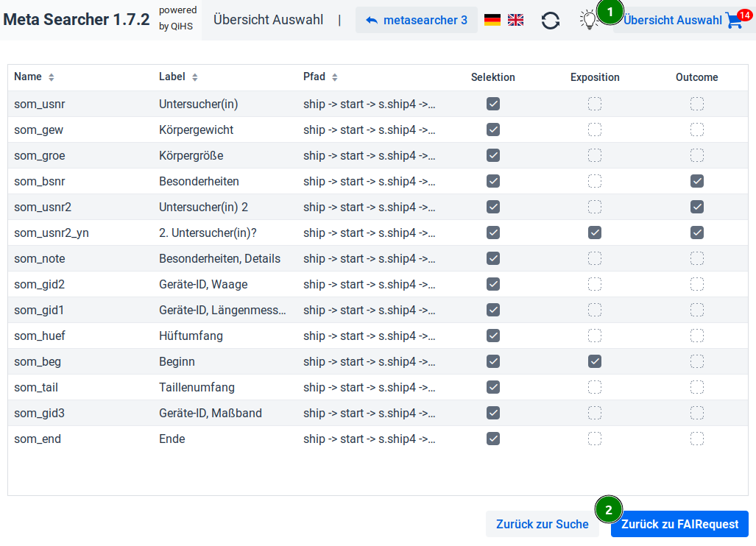Screen dimensions: 756x546
Task: Click the lightbulb hints icon
Action: point(588,20)
